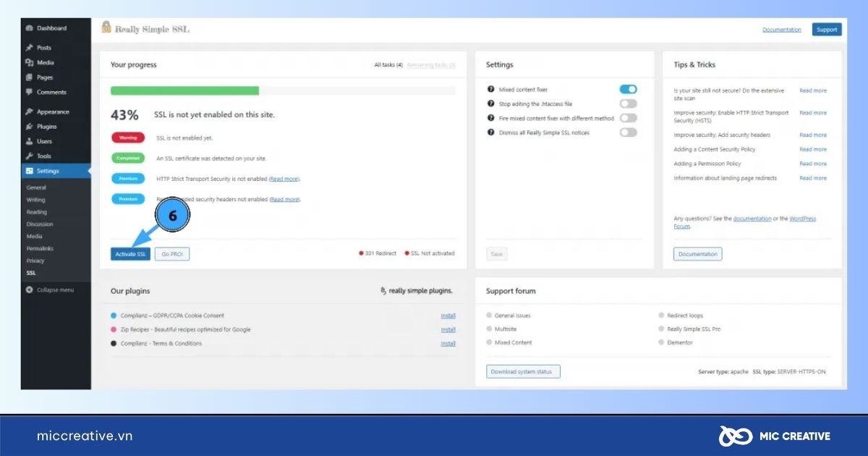The image size is (868, 456).
Task: Disable the Mixed content fixer toggle
Action: tap(628, 90)
